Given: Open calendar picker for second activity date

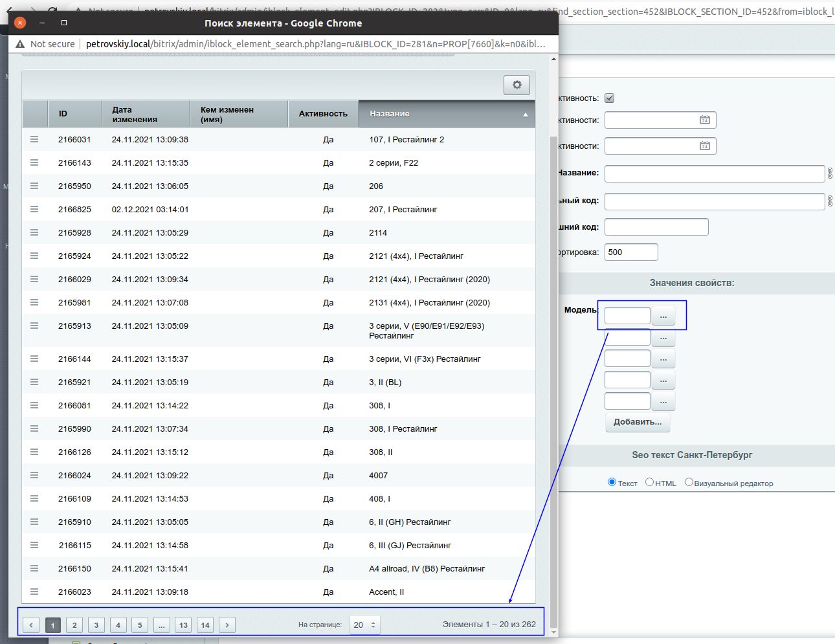Looking at the screenshot, I should 704,146.
